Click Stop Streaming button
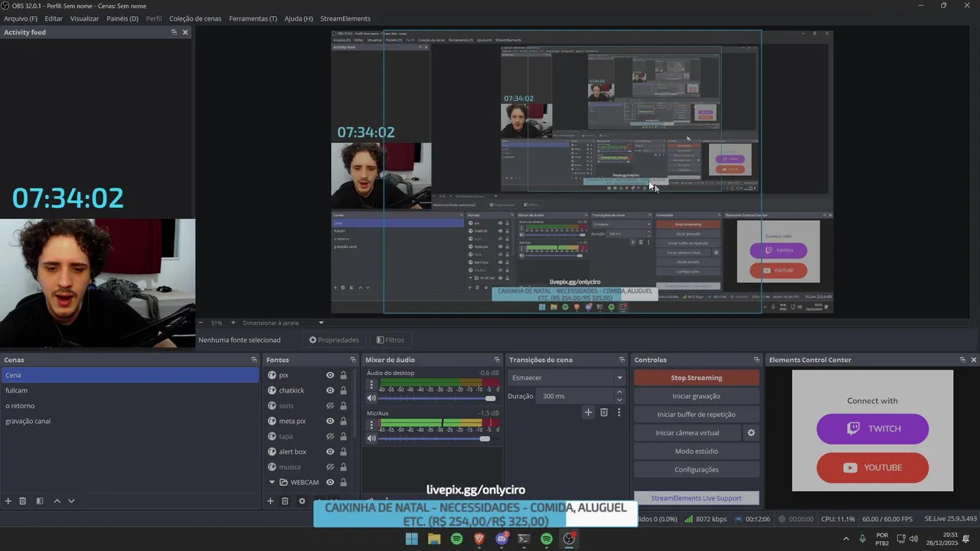Screen dimensions: 980x551 click(x=697, y=377)
